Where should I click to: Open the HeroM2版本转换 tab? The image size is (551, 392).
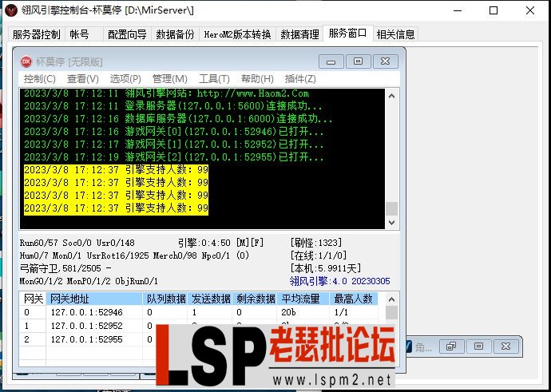click(x=237, y=34)
